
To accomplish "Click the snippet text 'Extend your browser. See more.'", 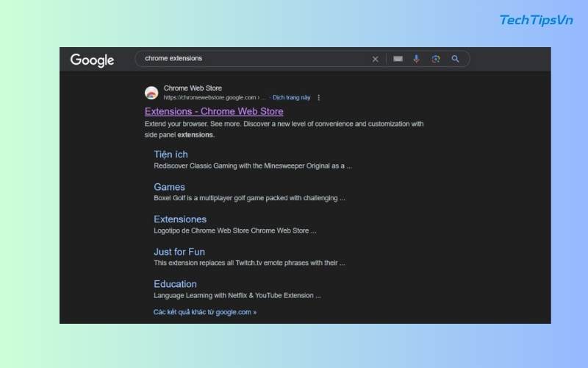I will pyautogui.click(x=193, y=124).
